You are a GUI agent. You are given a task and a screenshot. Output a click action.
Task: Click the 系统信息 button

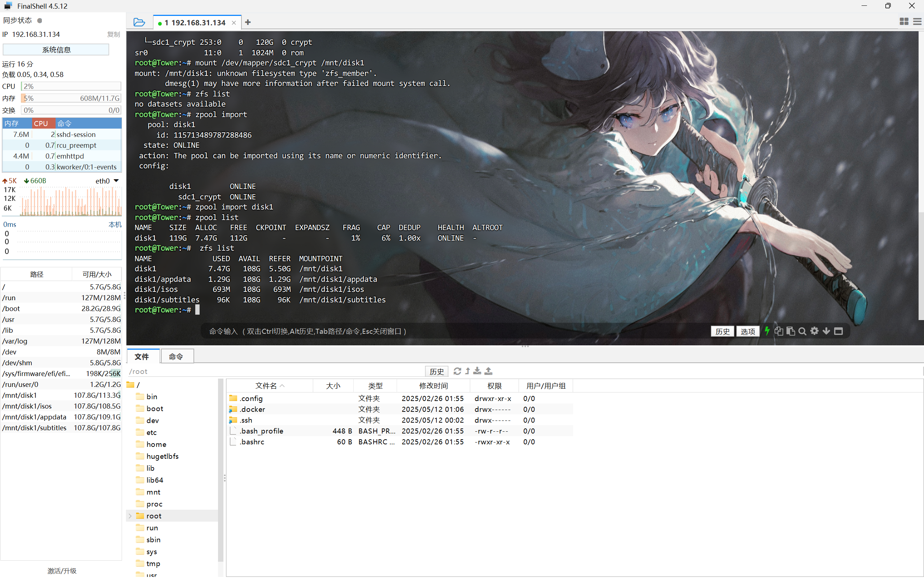point(56,49)
